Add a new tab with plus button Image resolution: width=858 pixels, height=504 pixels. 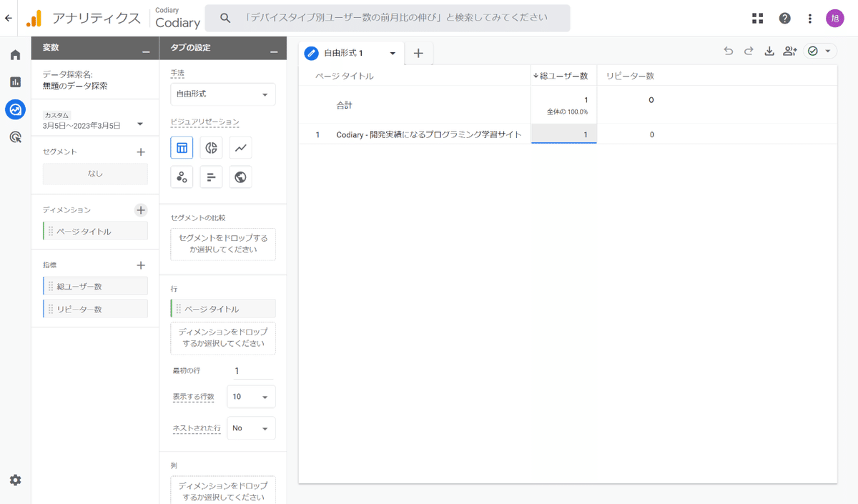click(419, 54)
